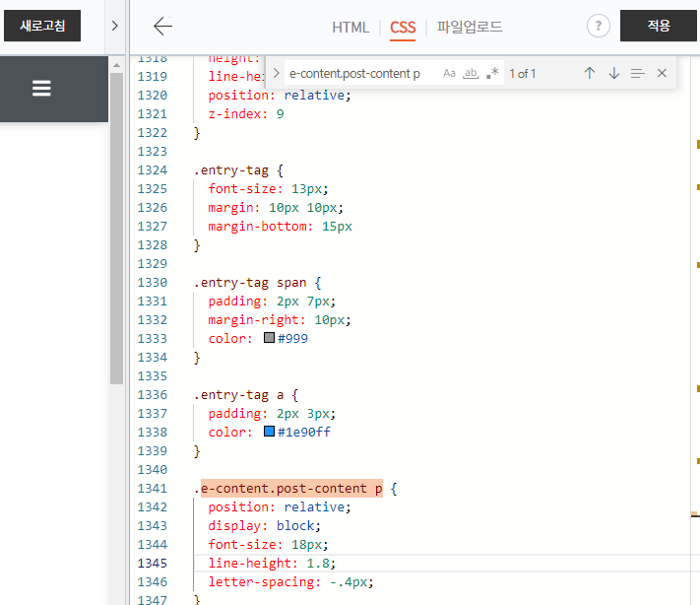Click the preview pane scrollbar thumb
The height and width of the screenshot is (605, 700).
click(116, 228)
